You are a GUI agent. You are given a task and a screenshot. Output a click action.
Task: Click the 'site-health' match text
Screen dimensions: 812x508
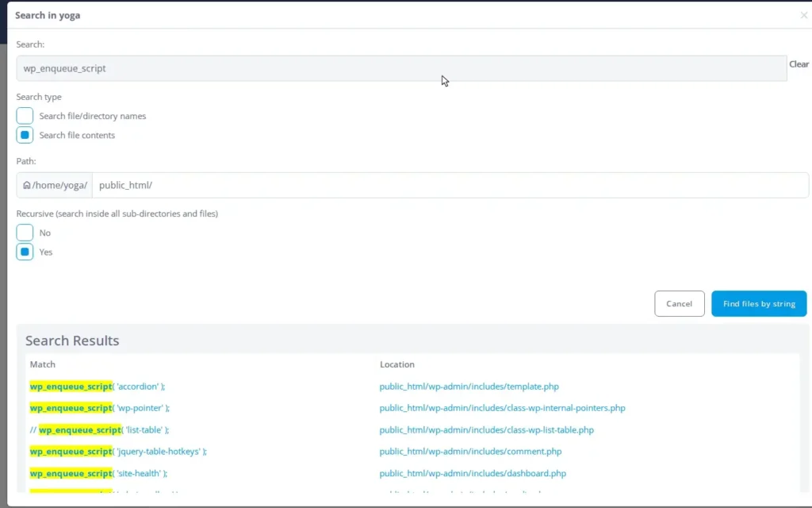(98, 473)
